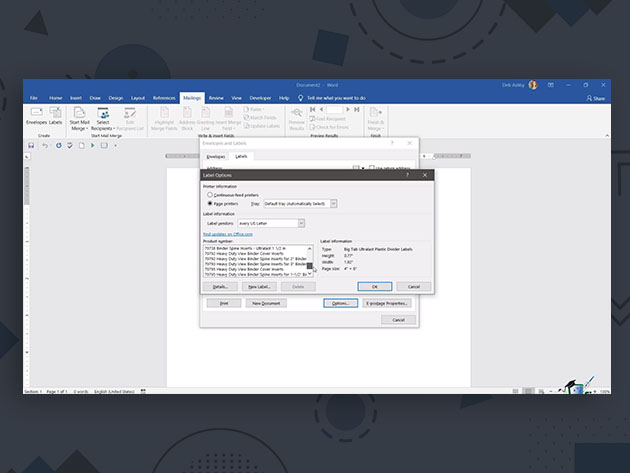The image size is (630, 473).
Task: Click the Redo/Repeat icon
Action: point(59,145)
